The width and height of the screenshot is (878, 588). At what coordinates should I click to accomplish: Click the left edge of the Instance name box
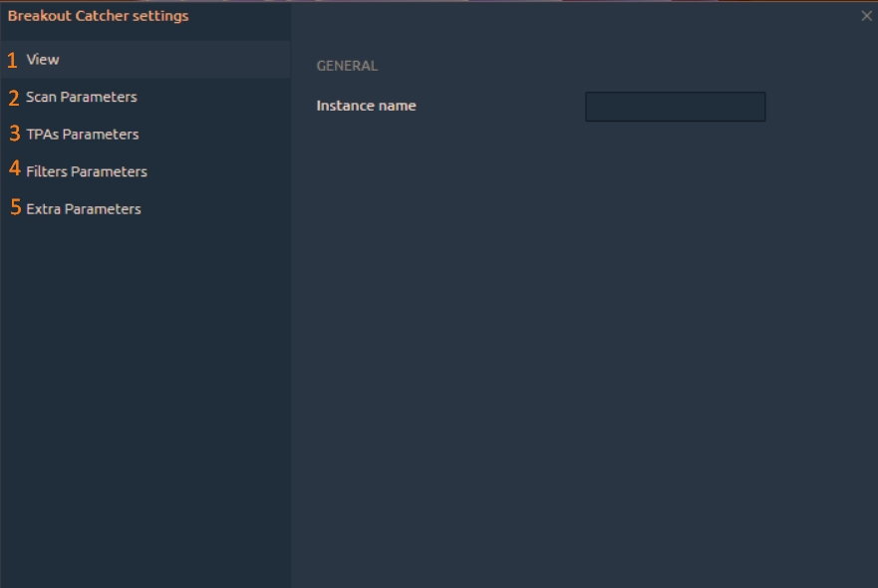591,107
